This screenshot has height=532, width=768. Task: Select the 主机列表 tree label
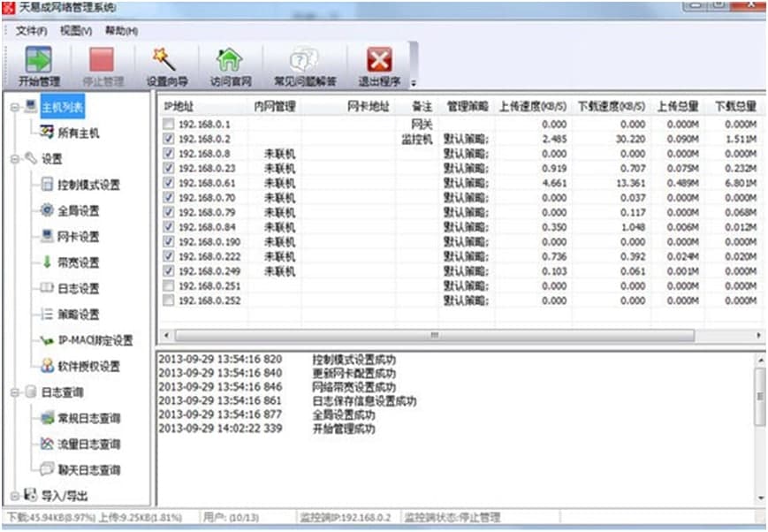tap(62, 106)
